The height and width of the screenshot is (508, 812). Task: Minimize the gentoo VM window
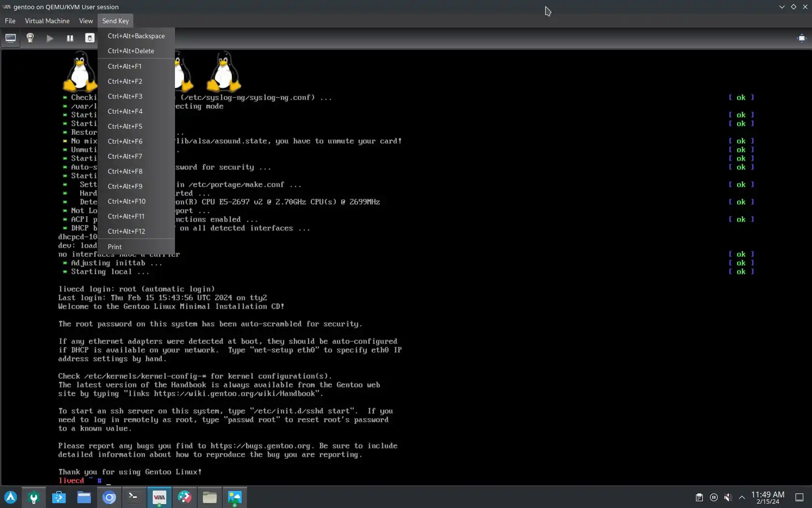point(782,7)
